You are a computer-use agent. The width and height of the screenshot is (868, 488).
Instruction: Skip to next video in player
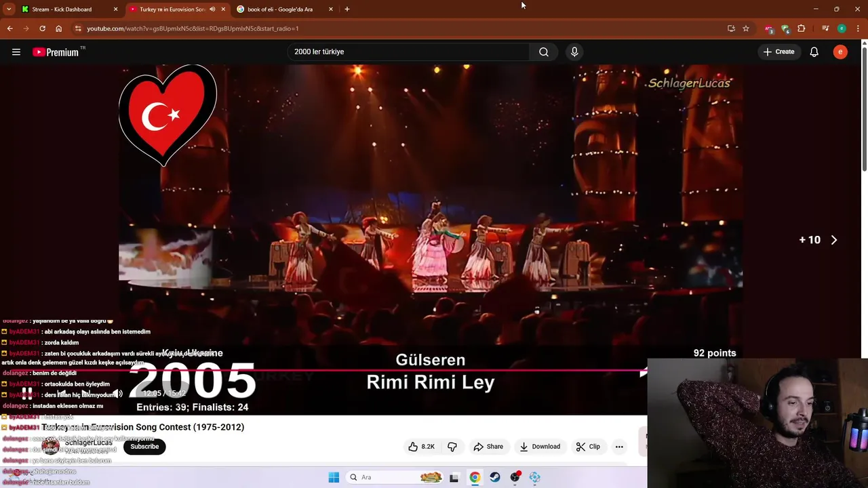[x=85, y=394]
